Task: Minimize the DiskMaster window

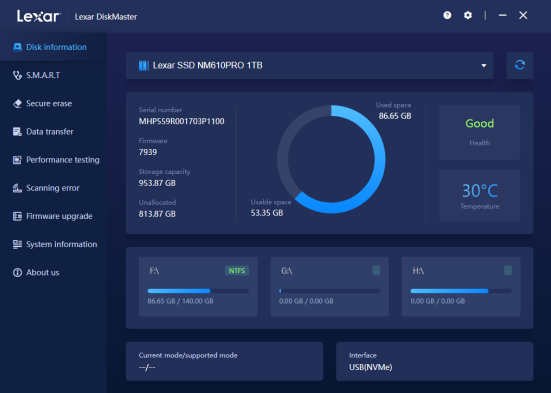Action: pyautogui.click(x=503, y=15)
